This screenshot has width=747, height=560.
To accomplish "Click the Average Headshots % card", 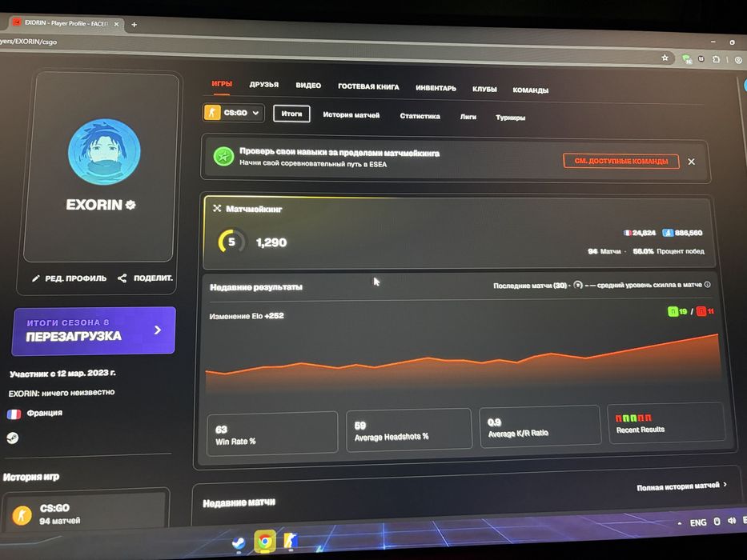I will (409, 430).
